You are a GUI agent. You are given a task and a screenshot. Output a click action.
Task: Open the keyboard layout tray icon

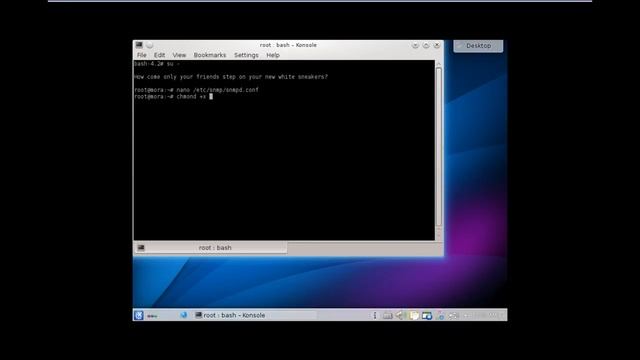coord(387,316)
